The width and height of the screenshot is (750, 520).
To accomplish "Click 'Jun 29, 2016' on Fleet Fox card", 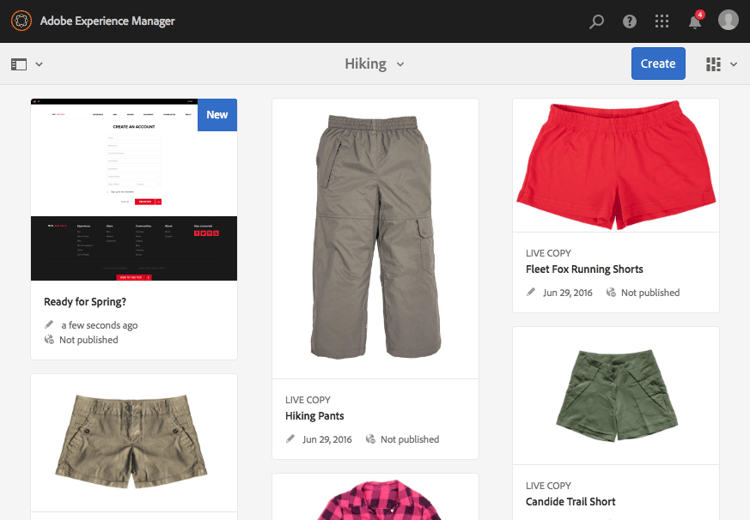I will (568, 293).
